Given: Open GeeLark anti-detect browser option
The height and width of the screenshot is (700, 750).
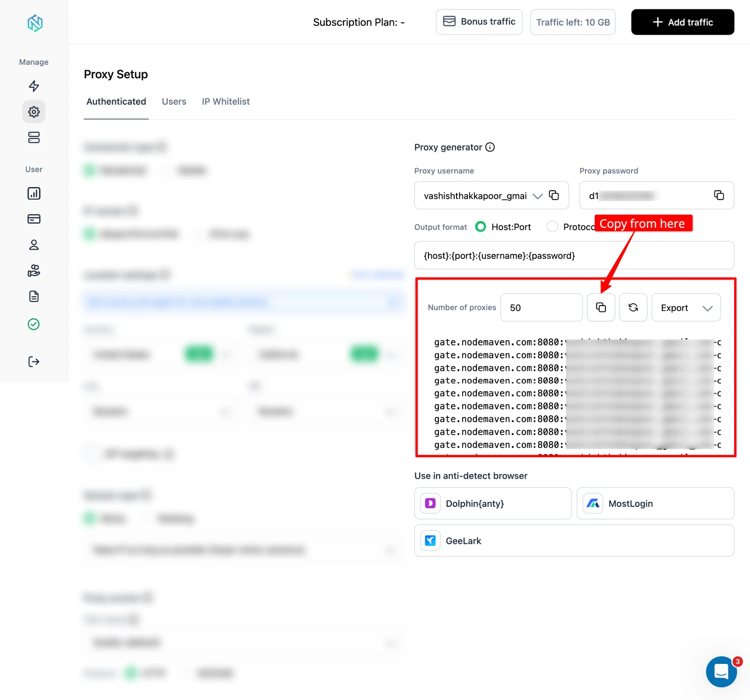Looking at the screenshot, I should pos(574,541).
